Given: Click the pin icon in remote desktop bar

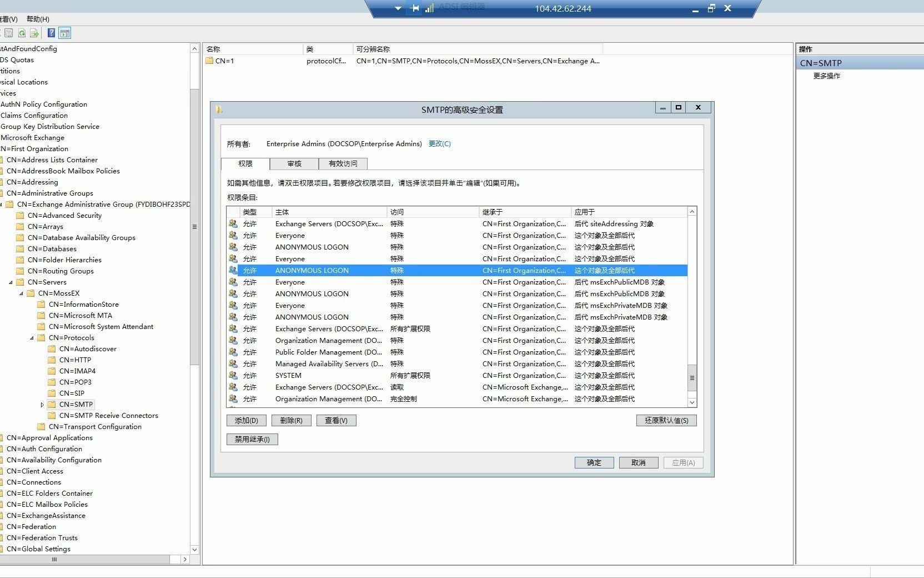Looking at the screenshot, I should [415, 8].
